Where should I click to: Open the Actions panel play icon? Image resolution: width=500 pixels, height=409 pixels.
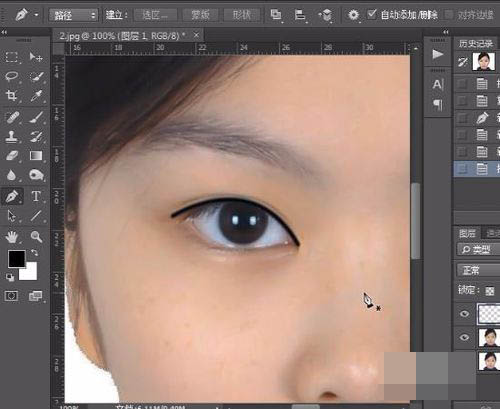[x=438, y=54]
